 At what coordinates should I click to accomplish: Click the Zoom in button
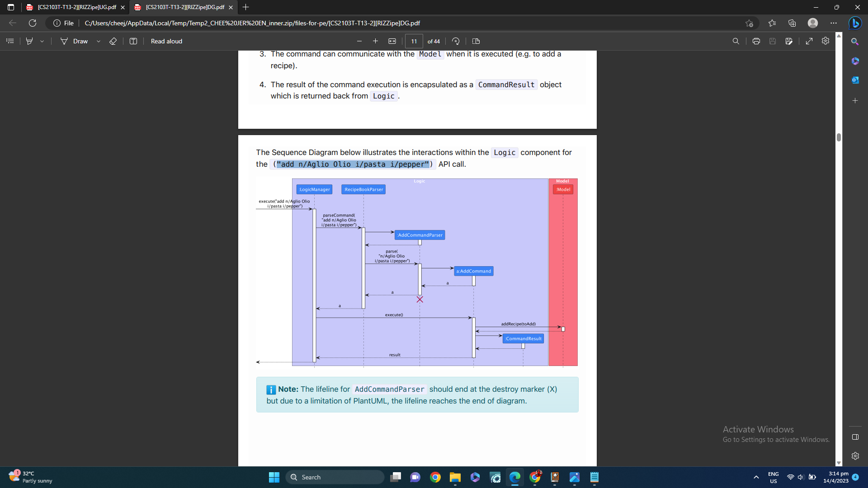coord(375,41)
